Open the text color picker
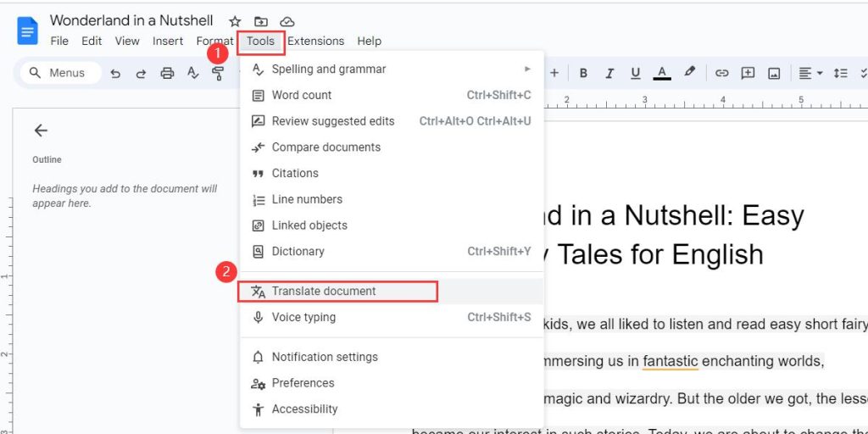This screenshot has width=868, height=434. tap(662, 73)
